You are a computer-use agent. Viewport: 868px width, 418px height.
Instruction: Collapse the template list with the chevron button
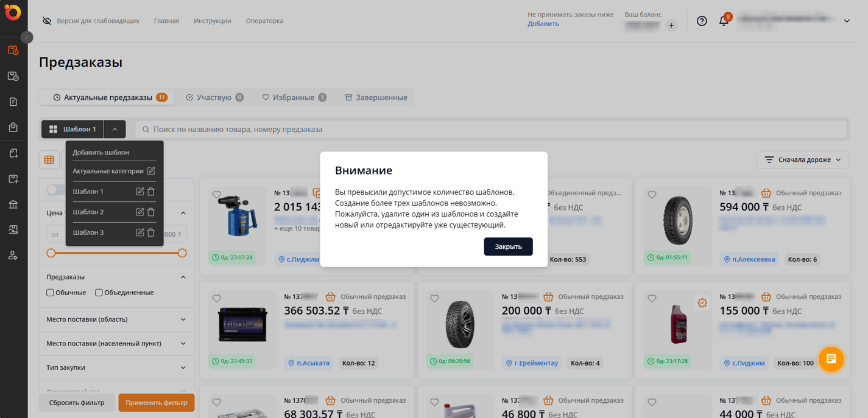115,129
